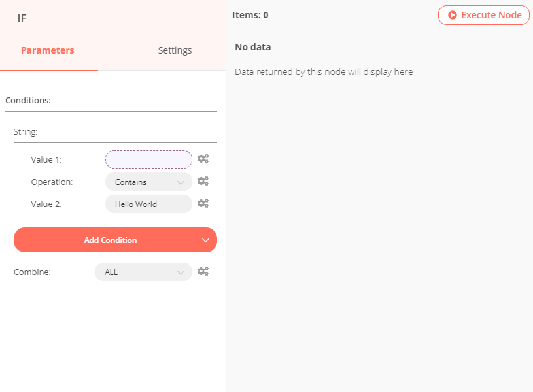
Task: Click the String condition group label
Action: click(26, 132)
